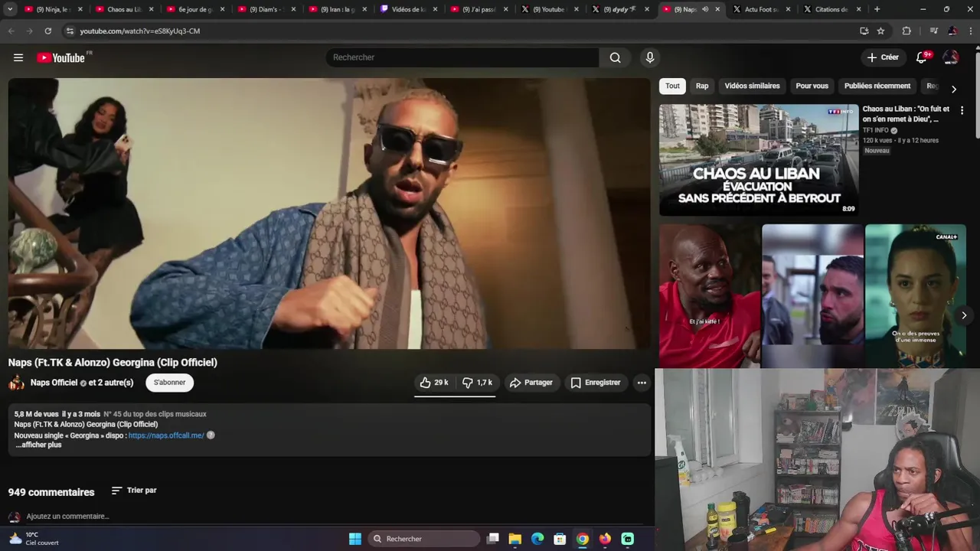Open the Naps Officiel channel name
The image size is (980, 551).
54,383
